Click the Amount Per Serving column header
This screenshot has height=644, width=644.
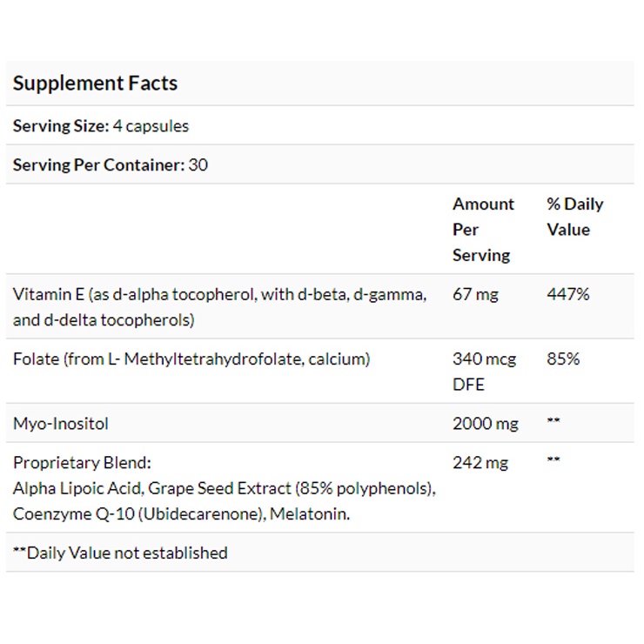point(483,229)
